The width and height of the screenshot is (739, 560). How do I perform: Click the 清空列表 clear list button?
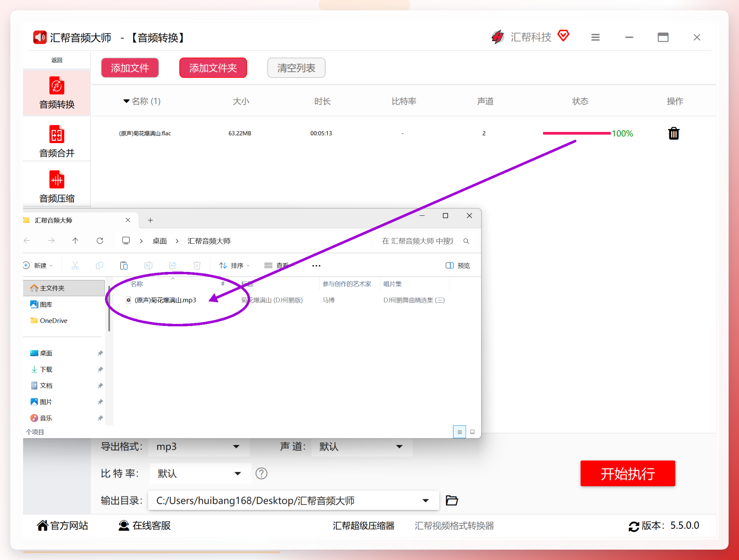[x=296, y=68]
